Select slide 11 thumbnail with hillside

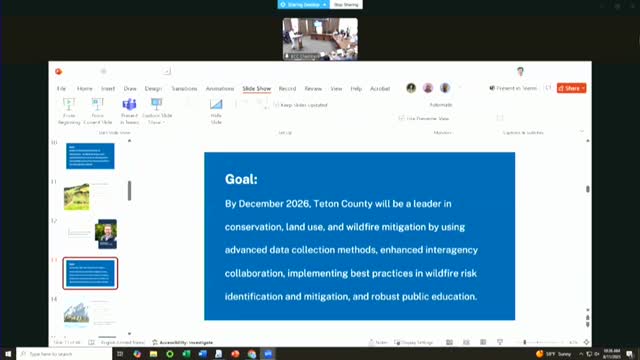[90, 195]
